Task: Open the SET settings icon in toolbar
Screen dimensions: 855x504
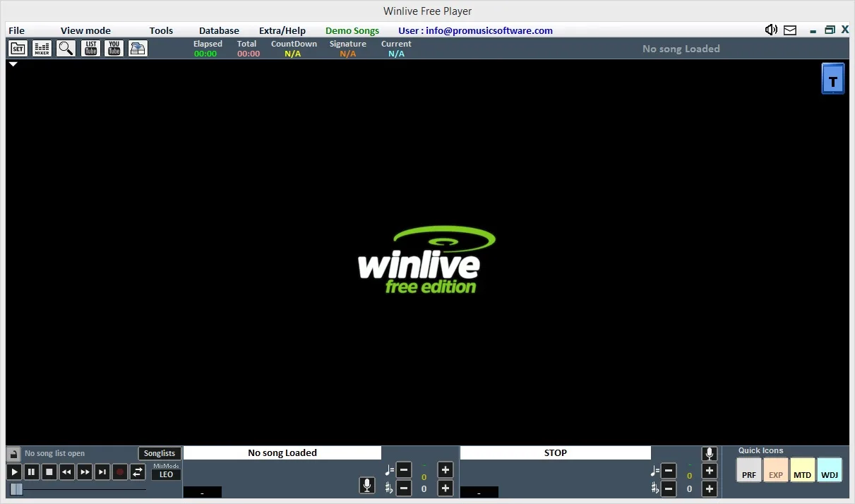Action: coord(18,49)
